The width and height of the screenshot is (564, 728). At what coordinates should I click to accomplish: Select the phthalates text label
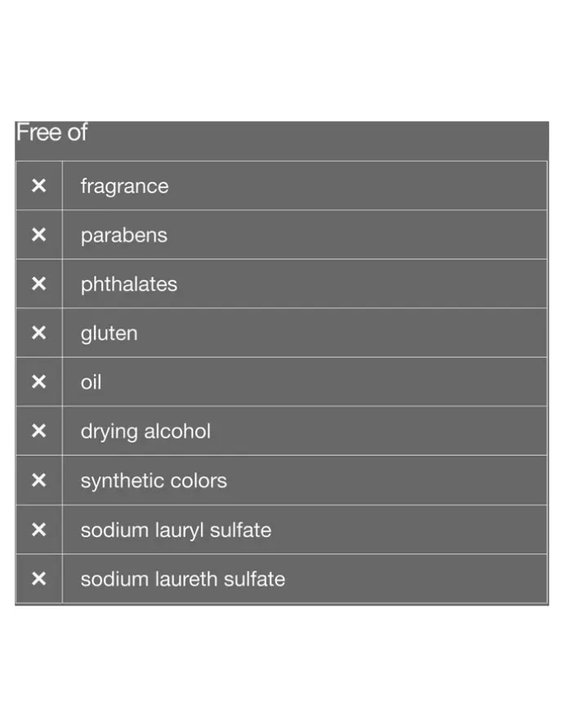tap(129, 285)
